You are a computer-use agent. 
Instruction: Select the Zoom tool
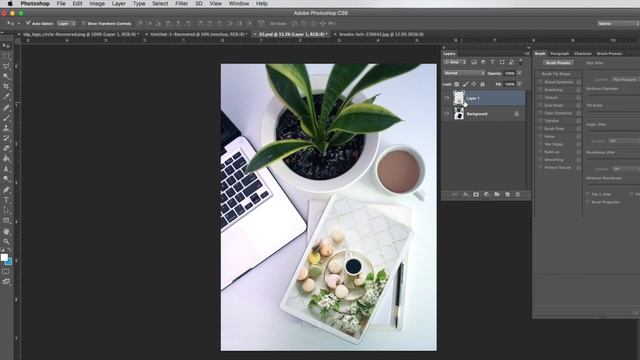coord(6,242)
